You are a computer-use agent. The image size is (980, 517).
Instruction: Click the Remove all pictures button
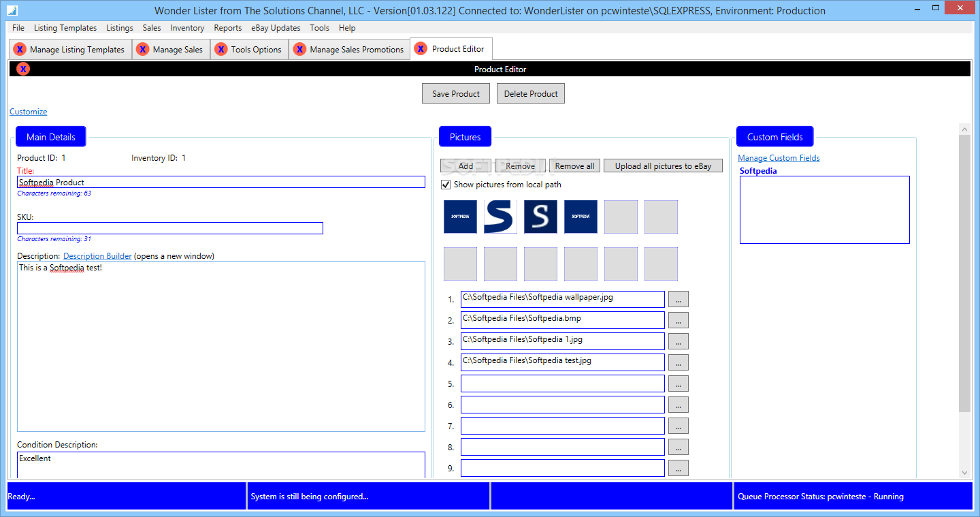[x=574, y=166]
